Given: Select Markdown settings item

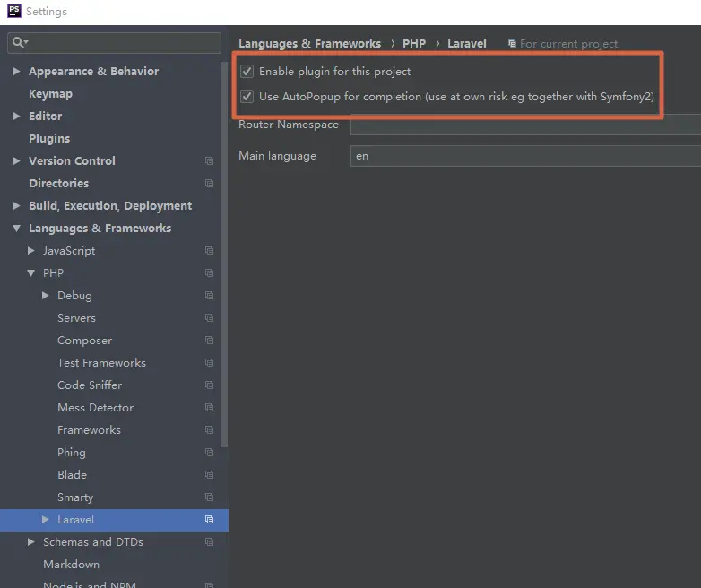Looking at the screenshot, I should coord(71,565).
